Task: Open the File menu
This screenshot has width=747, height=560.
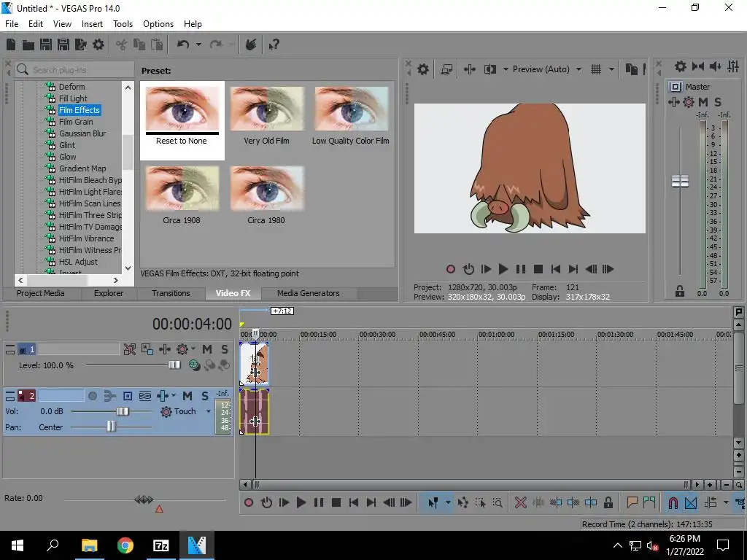Action: (x=12, y=24)
